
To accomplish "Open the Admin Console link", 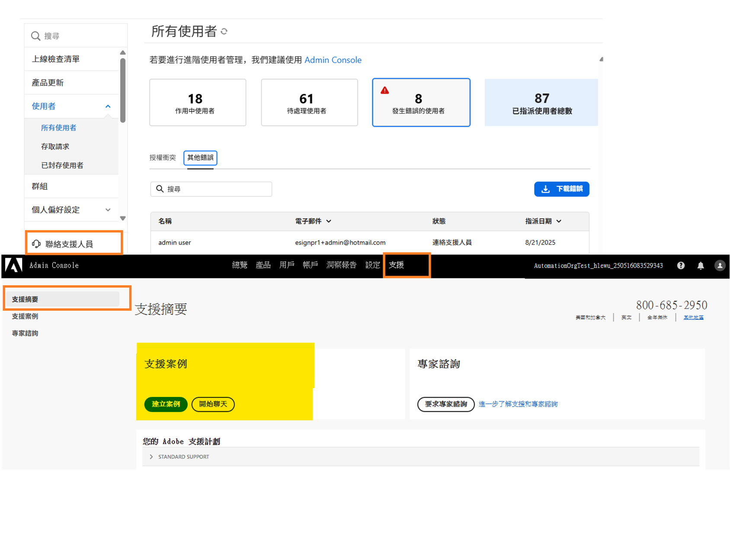I will (x=333, y=60).
